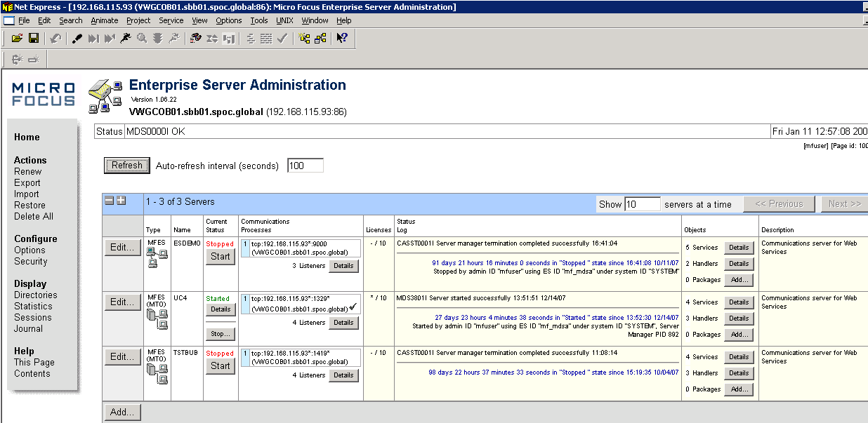Open the UNIX menu
This screenshot has height=423, width=868.
284,20
